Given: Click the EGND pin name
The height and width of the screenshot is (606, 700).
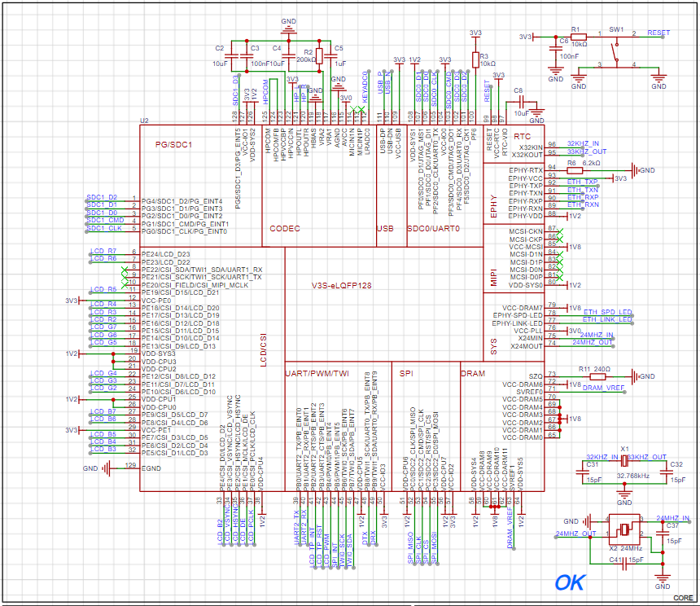Looking at the screenshot, I should pos(151,468).
